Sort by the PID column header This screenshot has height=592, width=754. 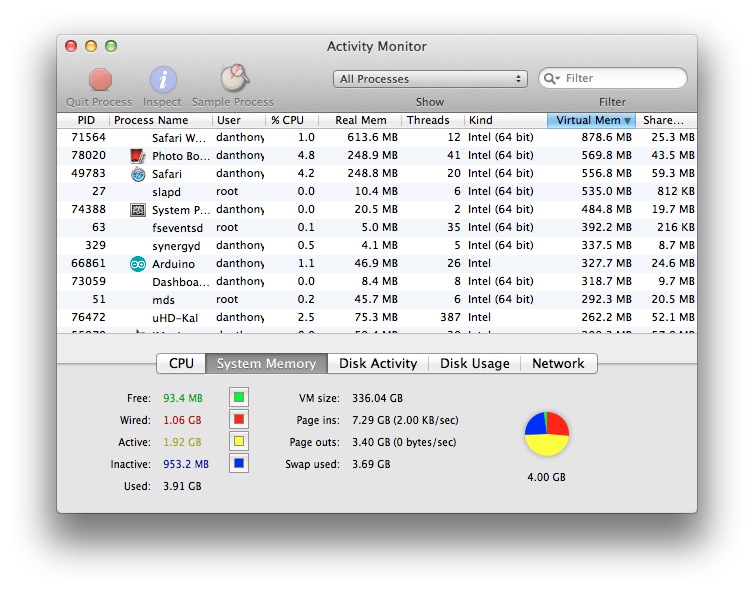click(x=86, y=120)
